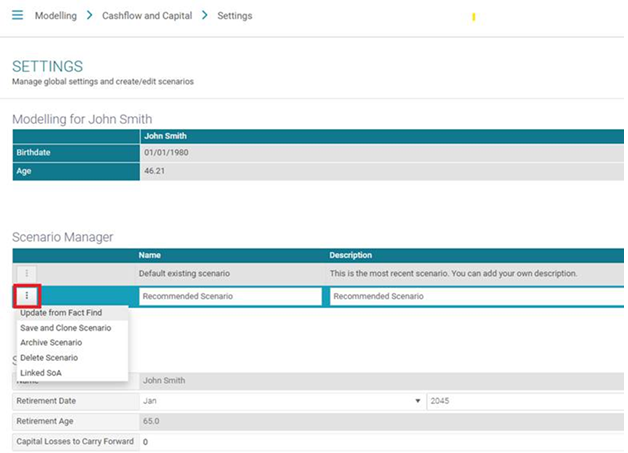Open Linked SoA from context menu
Viewport: 628px width, 453px height.
click(x=41, y=373)
